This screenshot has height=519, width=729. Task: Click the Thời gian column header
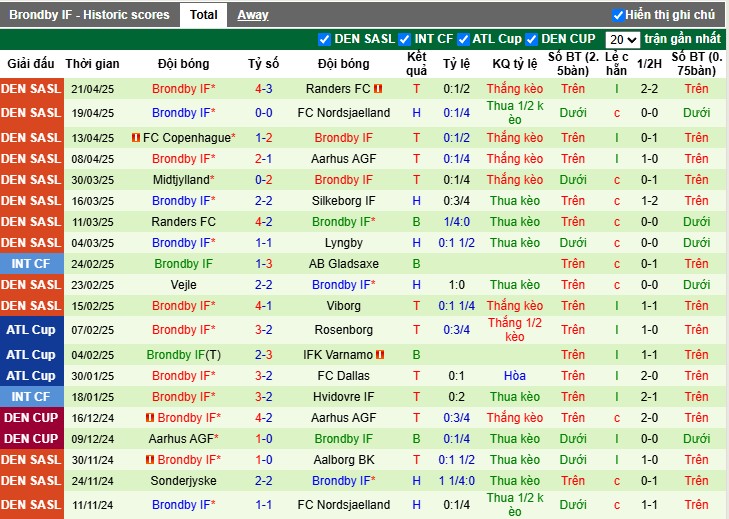click(x=93, y=64)
